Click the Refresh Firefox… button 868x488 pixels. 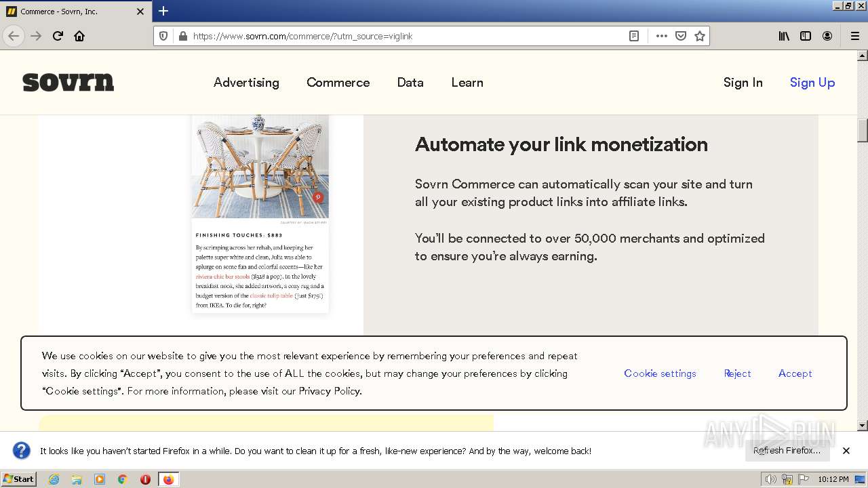click(x=787, y=450)
